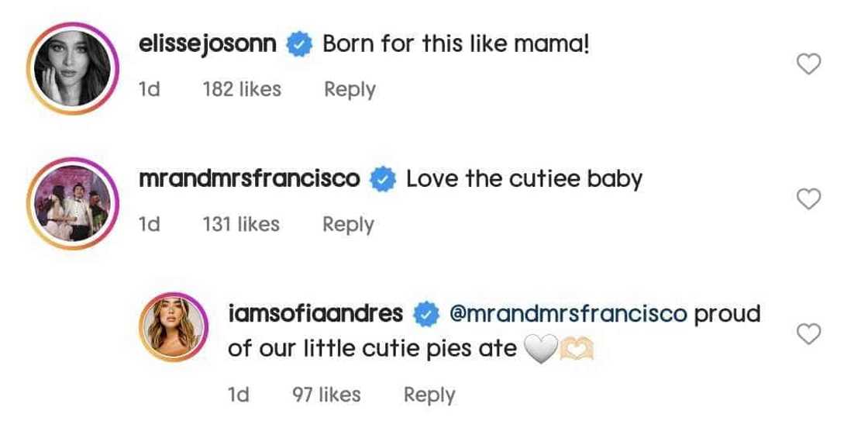Like the iamsofiaandres reply with the heart
This screenshot has width=868, height=438.
coord(809,334)
